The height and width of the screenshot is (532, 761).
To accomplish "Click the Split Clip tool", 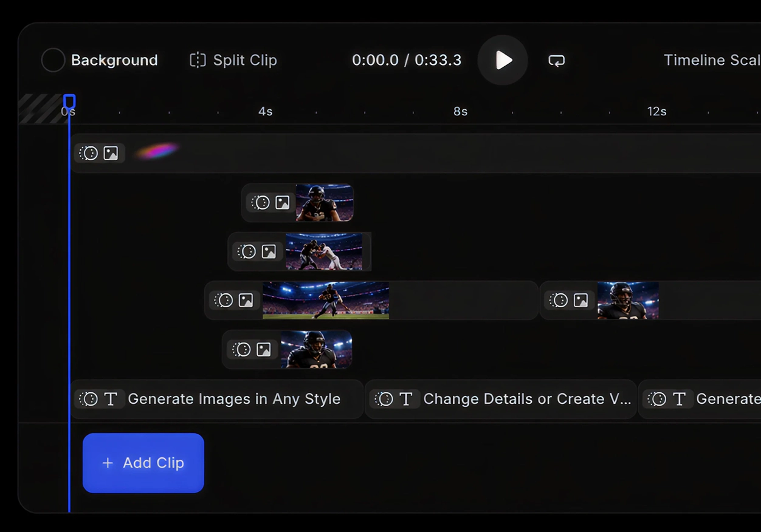I will pyautogui.click(x=233, y=60).
